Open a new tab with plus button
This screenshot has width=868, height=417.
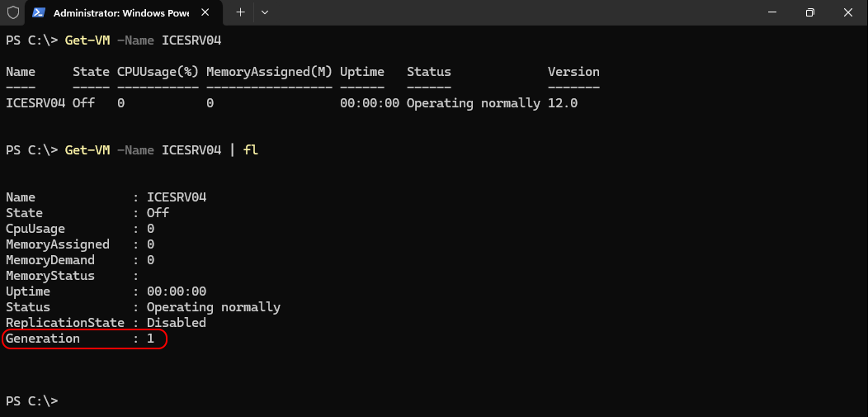(240, 12)
